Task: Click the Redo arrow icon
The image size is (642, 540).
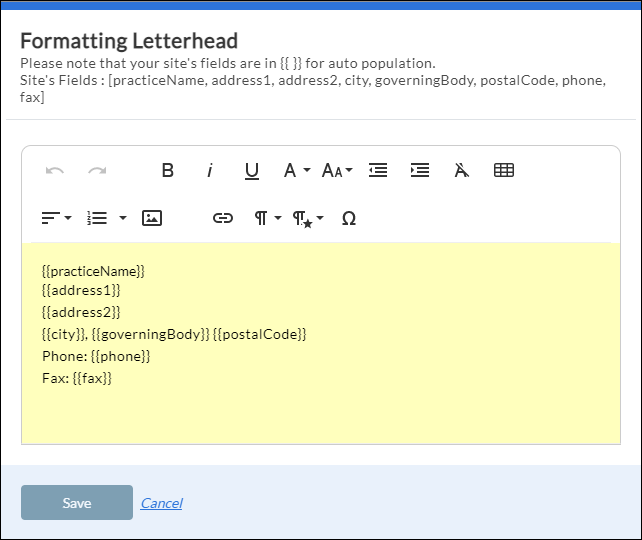Action: (97, 171)
